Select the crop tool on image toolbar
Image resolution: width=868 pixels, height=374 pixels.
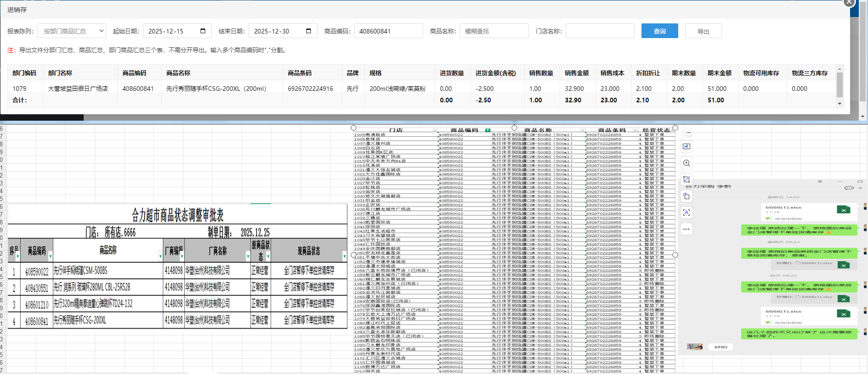pos(686,179)
